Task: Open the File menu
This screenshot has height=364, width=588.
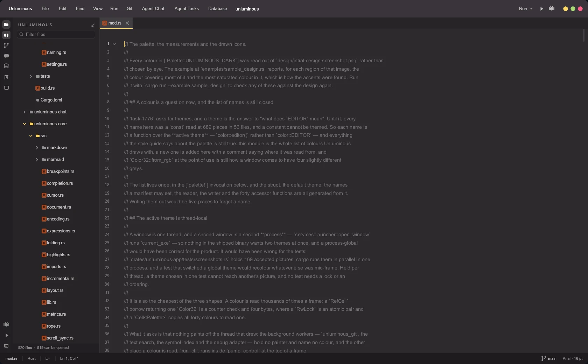Action: pyautogui.click(x=45, y=9)
